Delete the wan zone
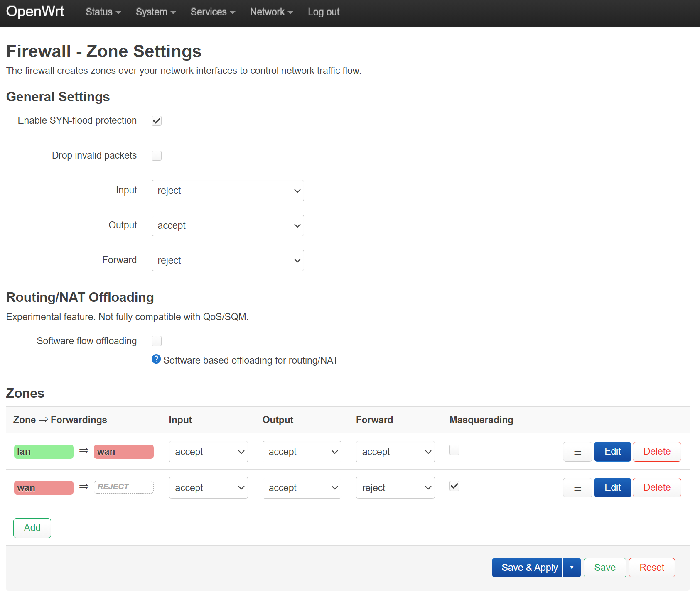 point(657,488)
